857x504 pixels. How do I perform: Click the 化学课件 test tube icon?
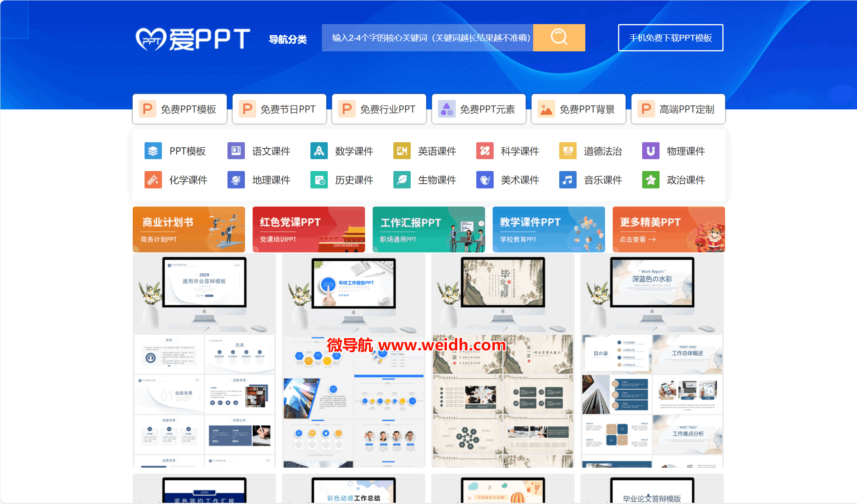(x=153, y=180)
